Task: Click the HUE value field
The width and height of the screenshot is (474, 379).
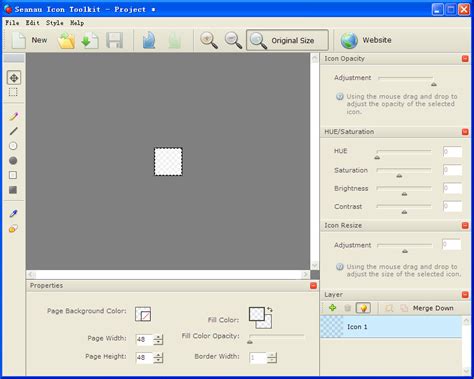Action: point(452,152)
